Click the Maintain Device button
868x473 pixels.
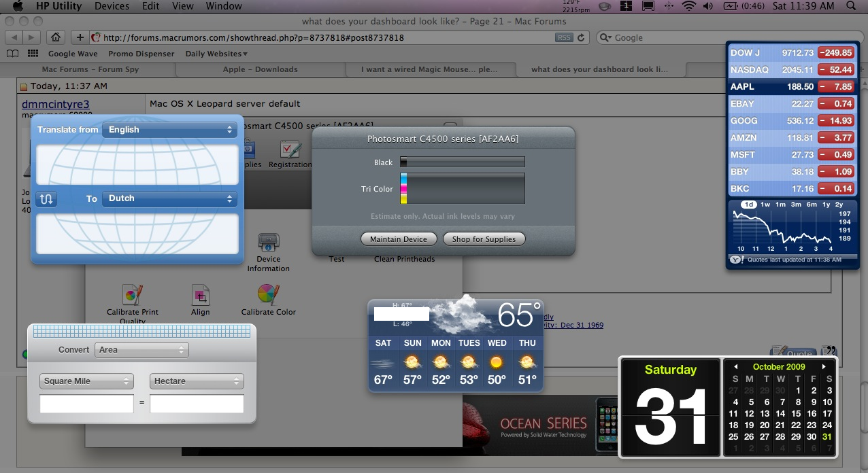click(399, 239)
